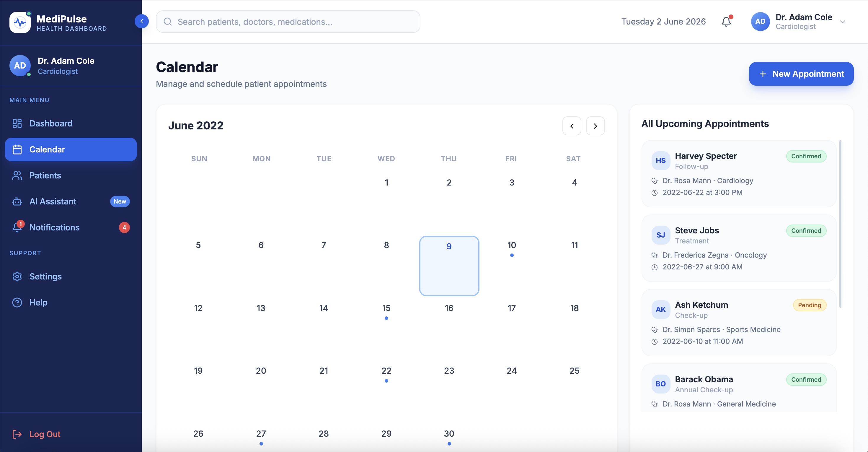Click the Patients people icon
868x452 pixels.
pos(17,175)
